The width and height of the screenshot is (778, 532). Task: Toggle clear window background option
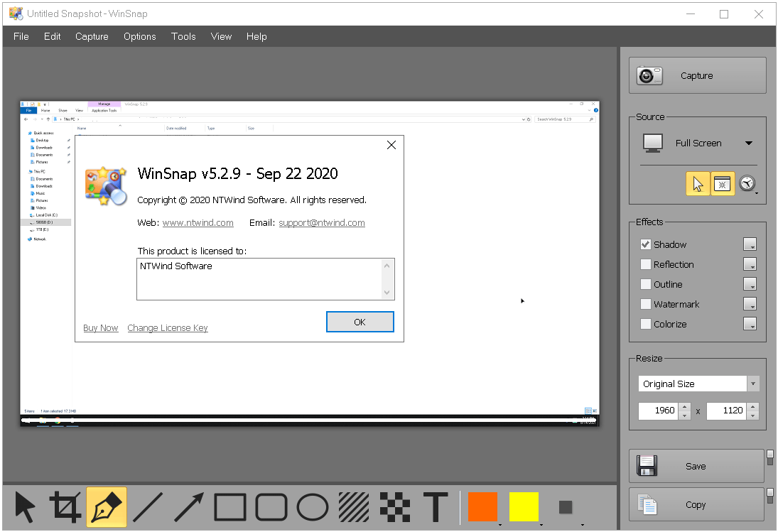(723, 184)
